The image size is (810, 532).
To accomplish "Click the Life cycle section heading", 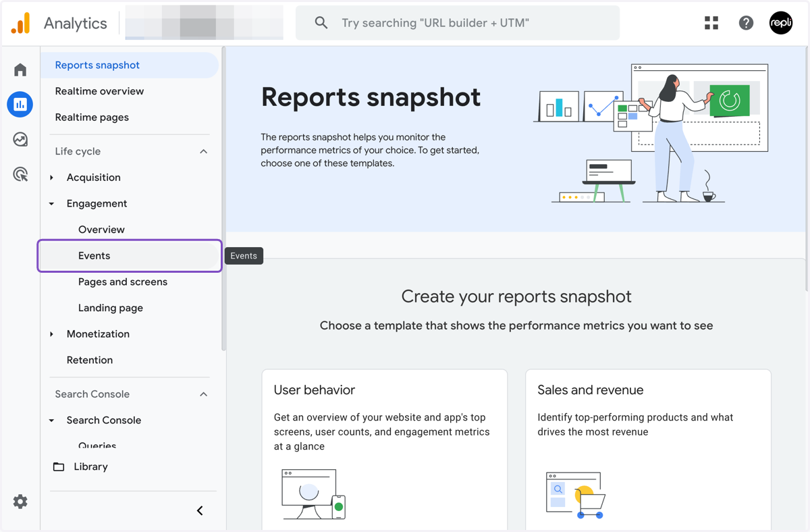I will pyautogui.click(x=78, y=151).
